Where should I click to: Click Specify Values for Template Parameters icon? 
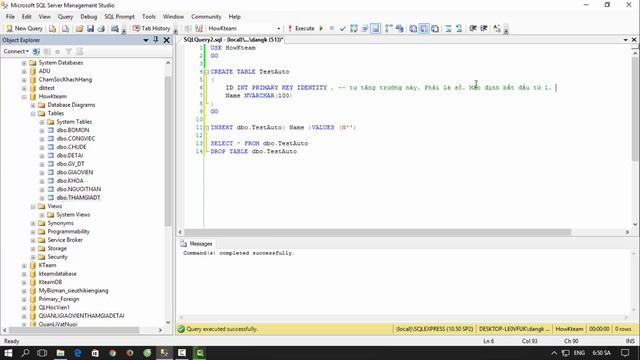[497, 28]
